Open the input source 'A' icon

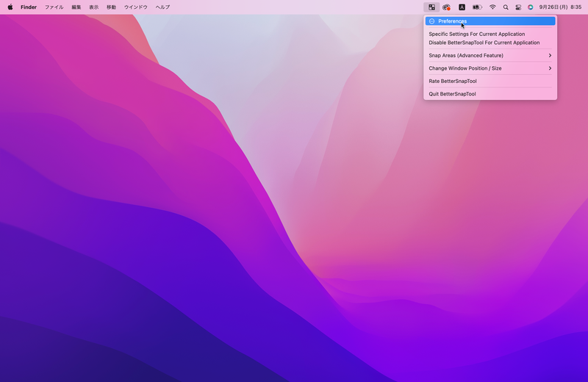coord(462,7)
